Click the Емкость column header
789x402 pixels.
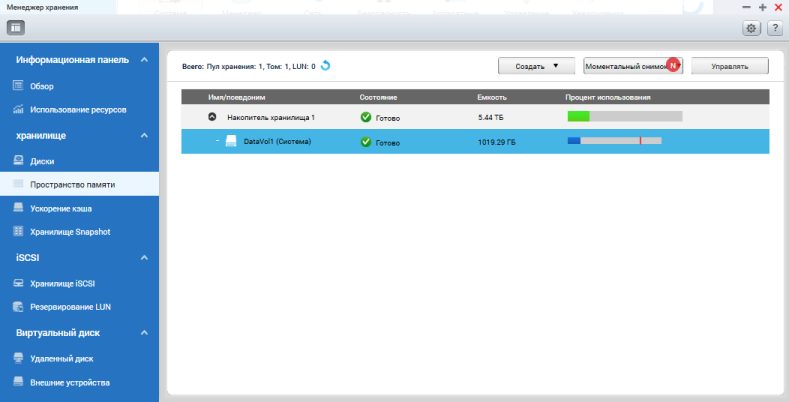point(492,97)
